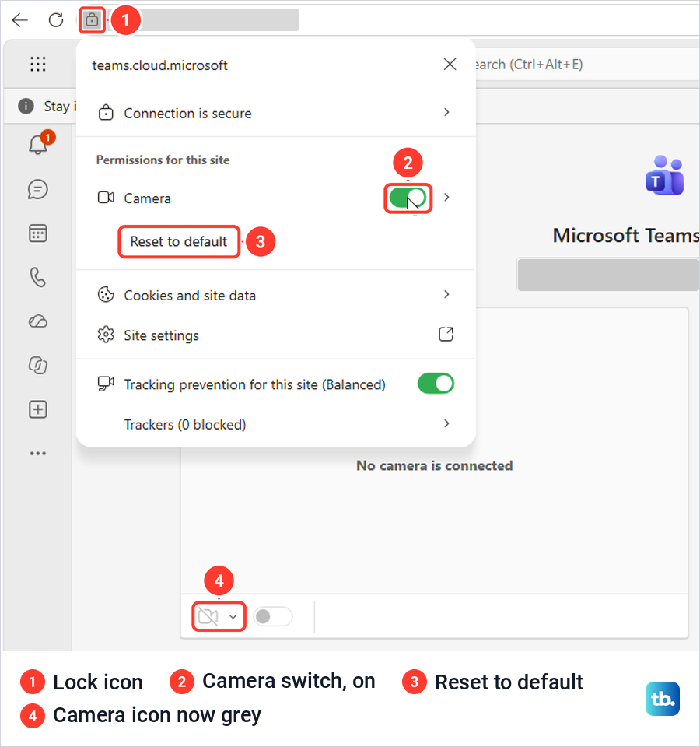Click Permissions for this site heading
This screenshot has width=700, height=747.
click(x=163, y=160)
